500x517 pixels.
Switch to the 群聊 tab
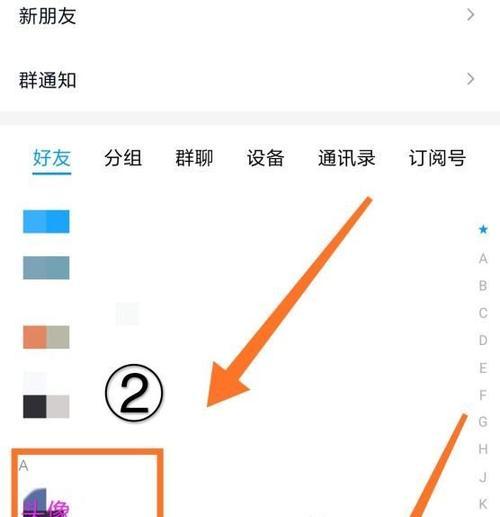(x=194, y=158)
